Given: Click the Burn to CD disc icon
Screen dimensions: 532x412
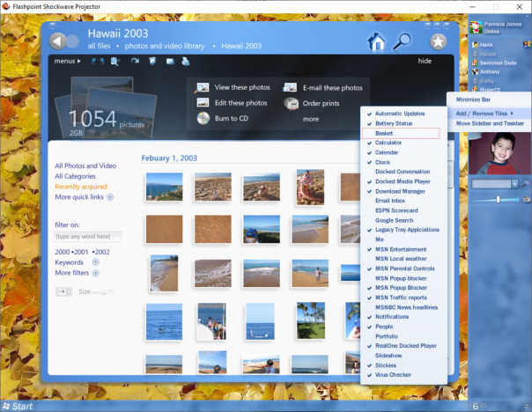Looking at the screenshot, I should tap(203, 118).
